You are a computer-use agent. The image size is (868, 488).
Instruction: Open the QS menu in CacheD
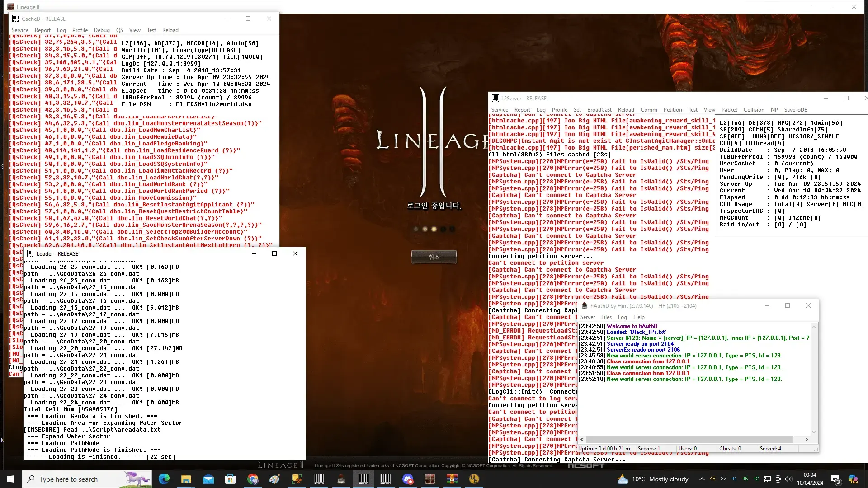tap(119, 30)
